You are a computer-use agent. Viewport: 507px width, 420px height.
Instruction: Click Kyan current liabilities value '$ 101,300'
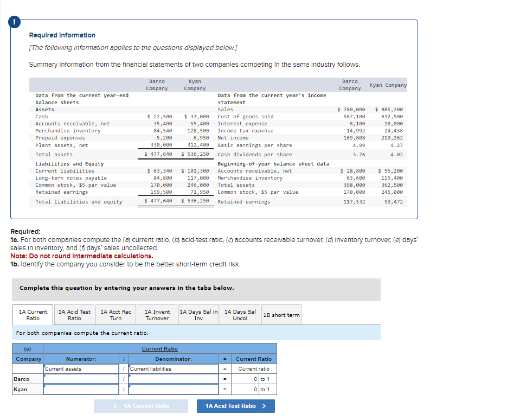[195, 170]
